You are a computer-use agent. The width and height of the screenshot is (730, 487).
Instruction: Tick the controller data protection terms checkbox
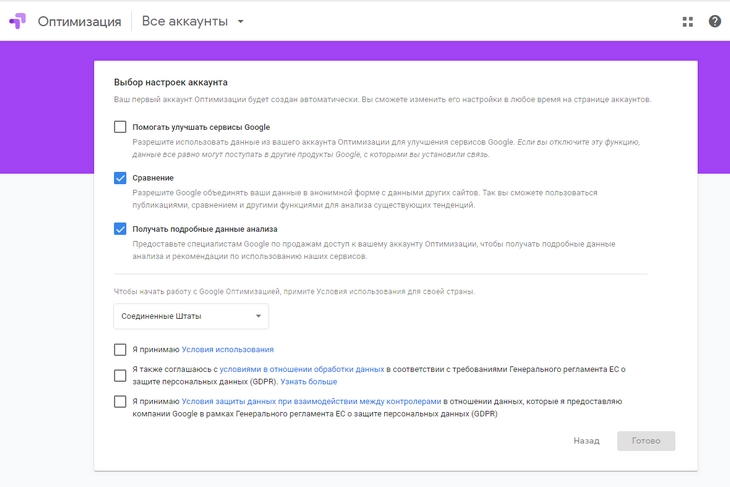tap(120, 401)
